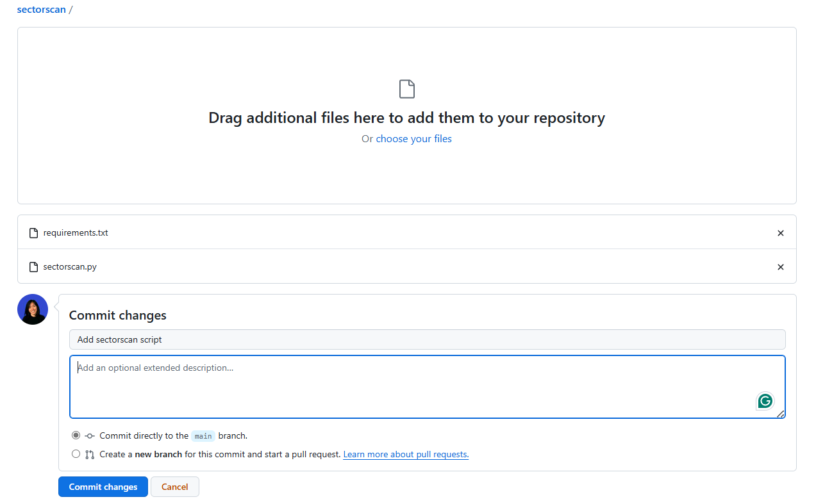Click the extended description text area
Screen dimensions: 816x504
pyautogui.click(x=427, y=384)
